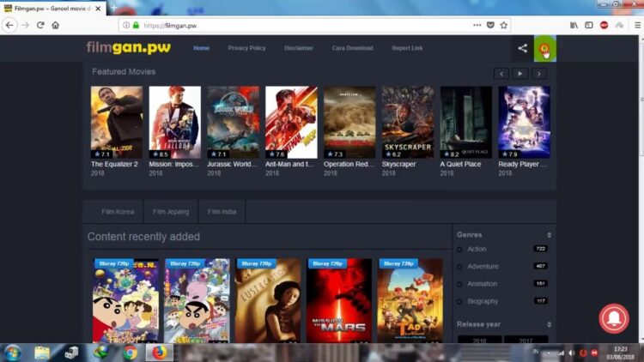644x362 pixels.
Task: Launch Google Chrome from the taskbar
Action: [131, 353]
